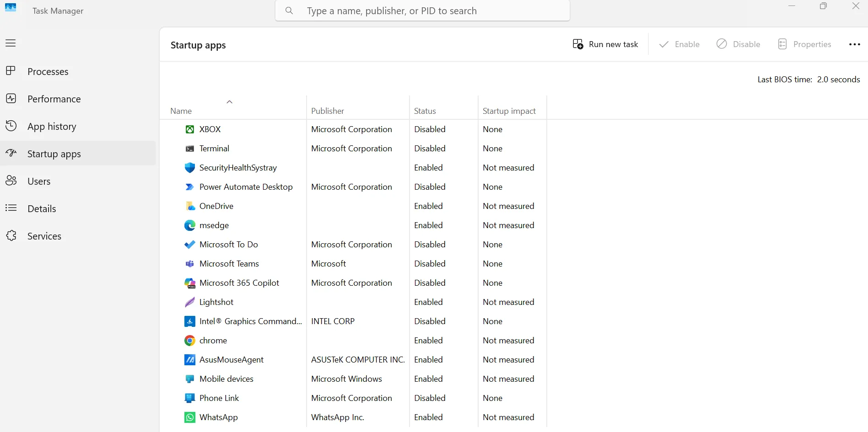The height and width of the screenshot is (432, 868).
Task: Switch to the Performance page
Action: pyautogui.click(x=78, y=99)
